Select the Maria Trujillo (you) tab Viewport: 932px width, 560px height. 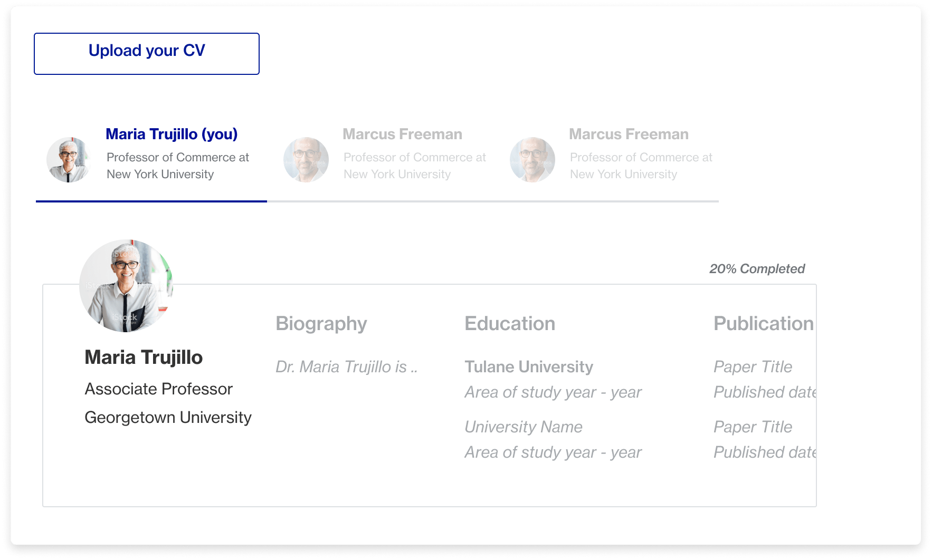point(172,134)
